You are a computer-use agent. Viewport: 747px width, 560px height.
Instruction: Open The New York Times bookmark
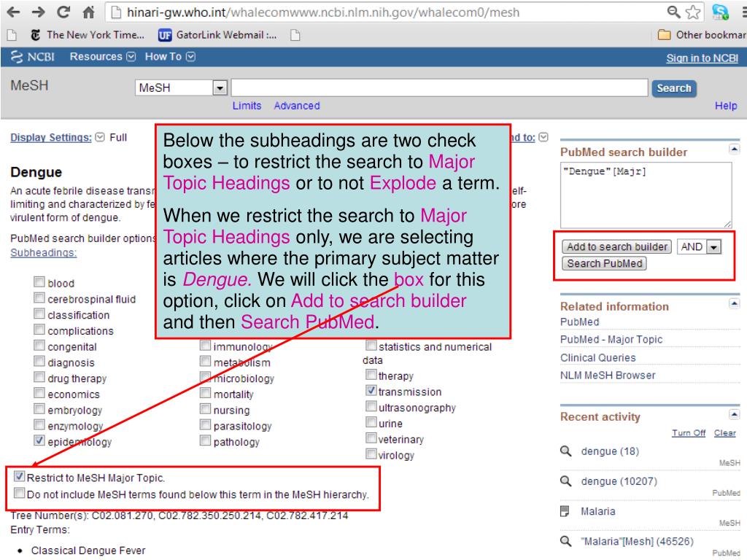pyautogui.click(x=88, y=35)
